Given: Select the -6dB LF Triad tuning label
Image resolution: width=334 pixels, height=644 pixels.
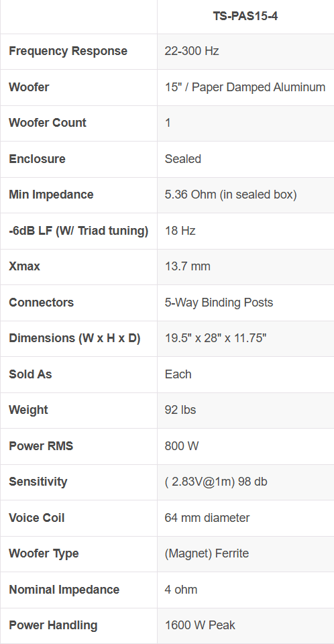Looking at the screenshot, I should [78, 231].
